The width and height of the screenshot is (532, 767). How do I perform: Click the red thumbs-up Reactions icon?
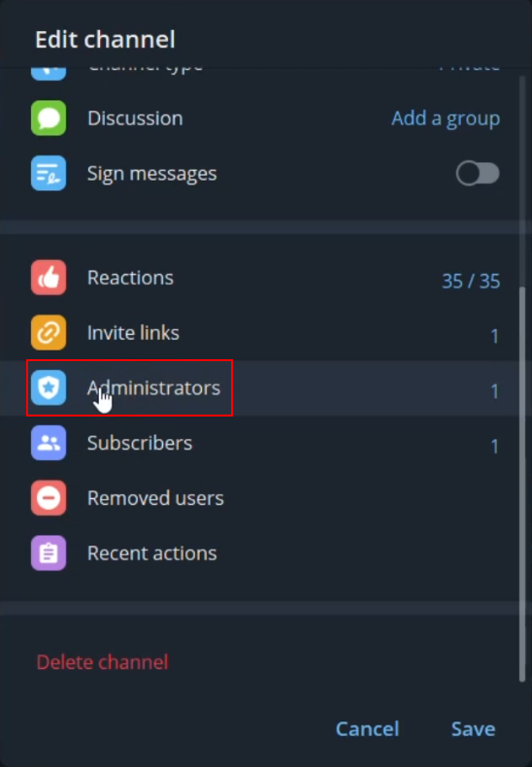point(49,278)
